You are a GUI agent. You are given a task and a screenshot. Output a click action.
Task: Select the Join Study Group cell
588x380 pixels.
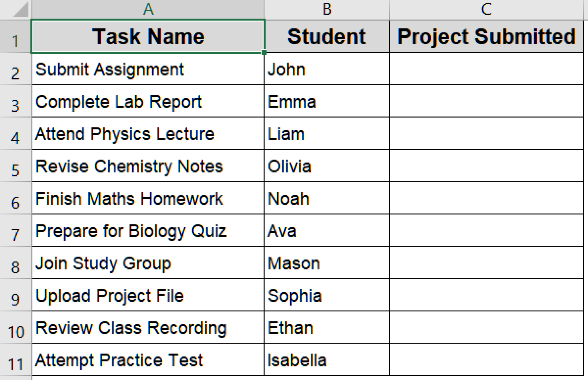148,263
